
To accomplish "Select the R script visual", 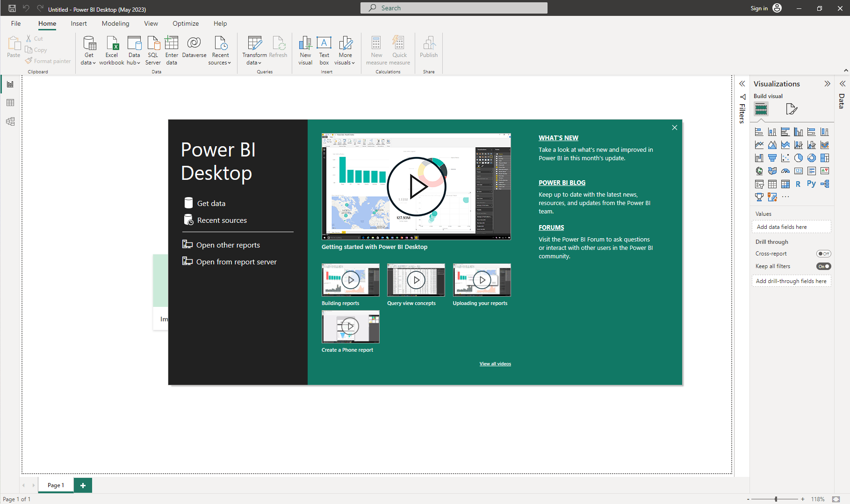I will pos(798,184).
